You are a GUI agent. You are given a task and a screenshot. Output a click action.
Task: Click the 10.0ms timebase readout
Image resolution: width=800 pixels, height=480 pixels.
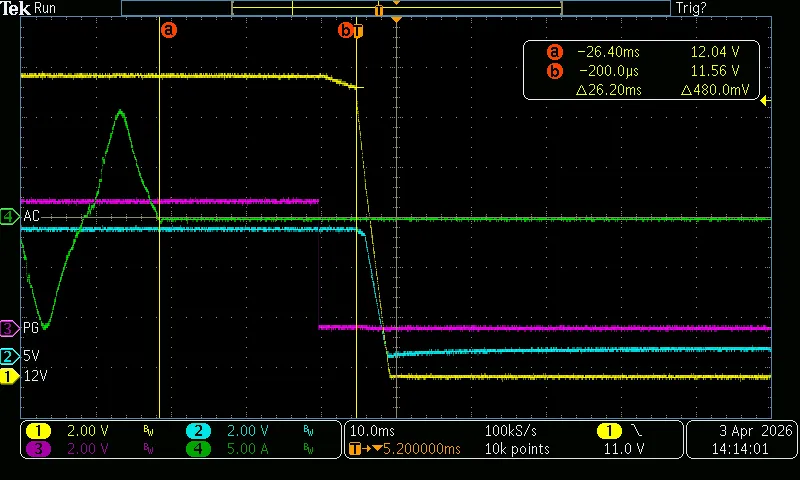tap(372, 431)
